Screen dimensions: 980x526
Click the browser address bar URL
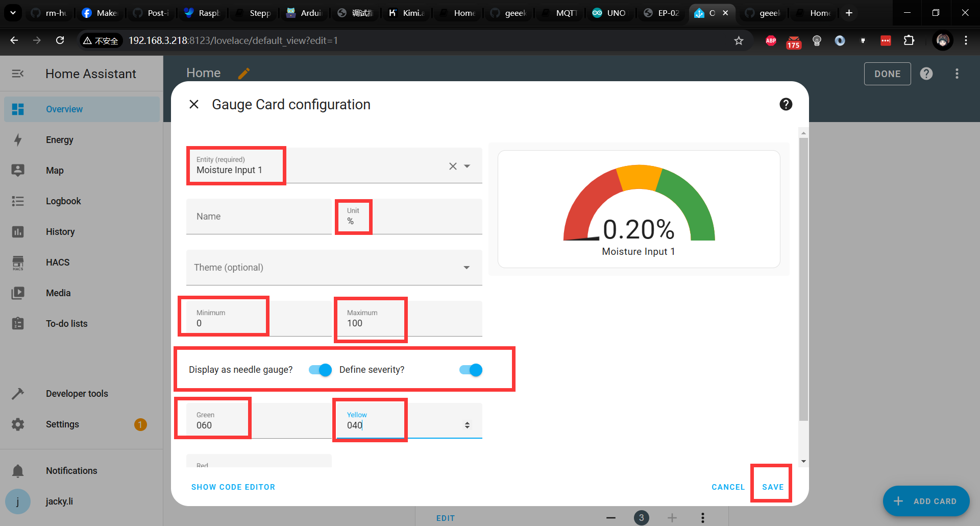[x=233, y=40]
